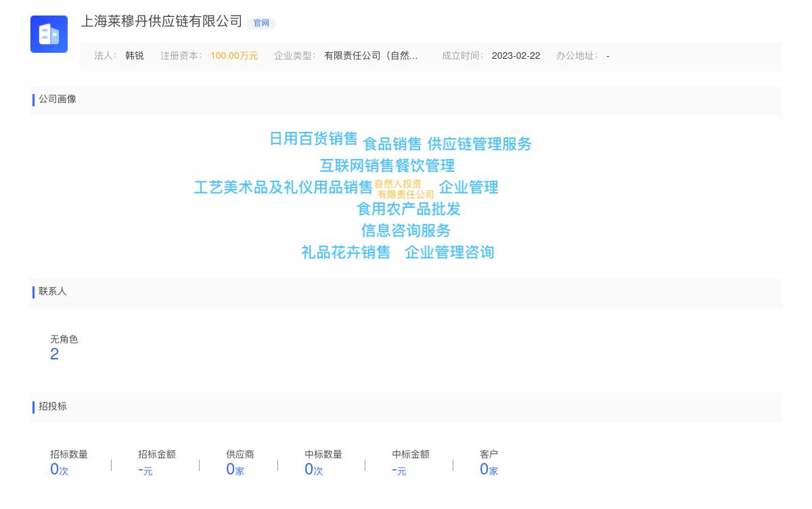Select establishment date 2023-02-22
The height and width of the screenshot is (509, 812).
pyautogui.click(x=516, y=56)
